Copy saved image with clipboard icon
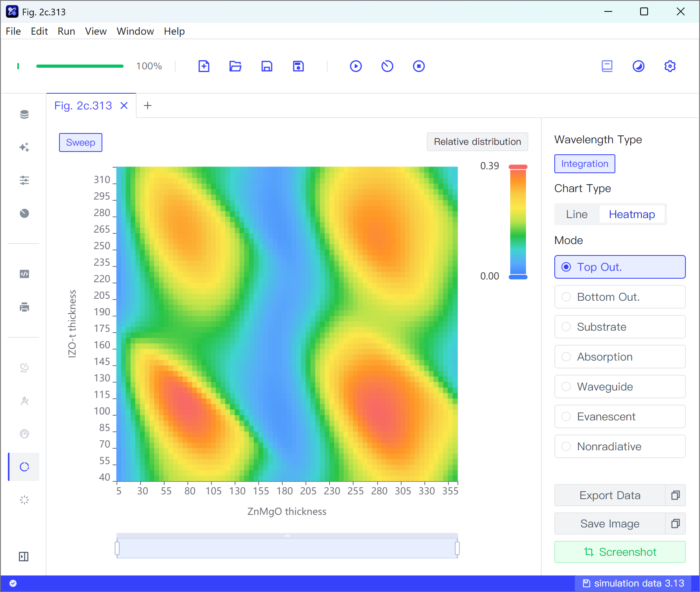 click(x=676, y=524)
